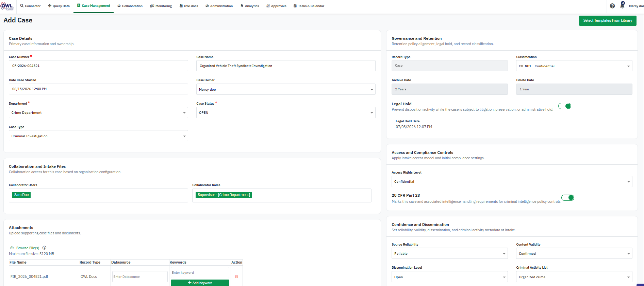Switch to the Monitoring menu

coord(161,6)
